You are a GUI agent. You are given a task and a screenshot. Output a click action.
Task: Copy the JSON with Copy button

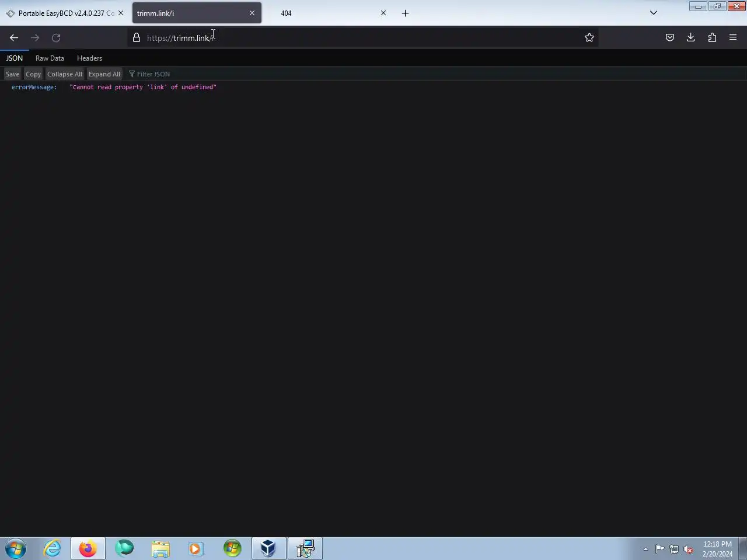tap(33, 74)
